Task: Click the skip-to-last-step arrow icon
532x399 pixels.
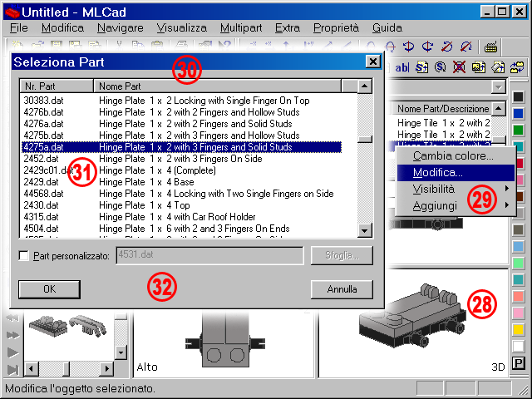Action: (13, 370)
